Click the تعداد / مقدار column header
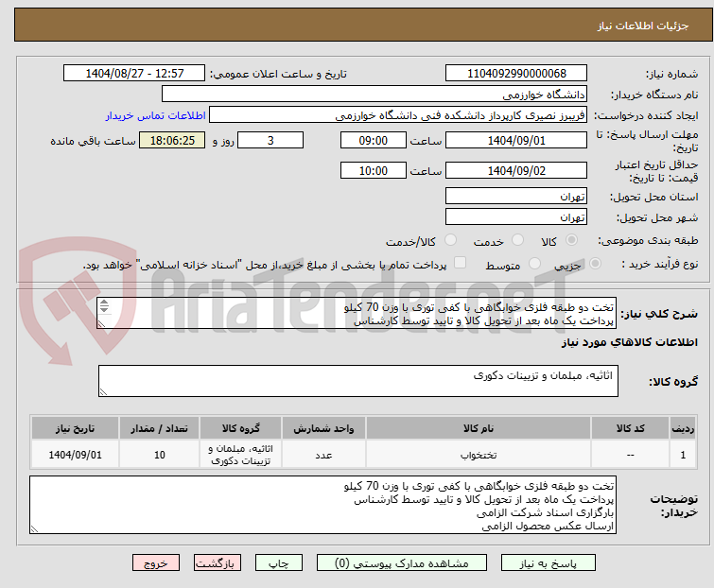 tap(159, 428)
